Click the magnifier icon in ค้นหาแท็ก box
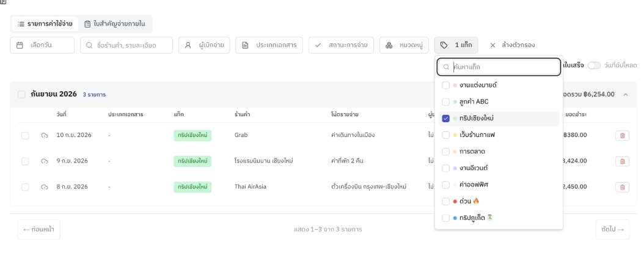 446,67
